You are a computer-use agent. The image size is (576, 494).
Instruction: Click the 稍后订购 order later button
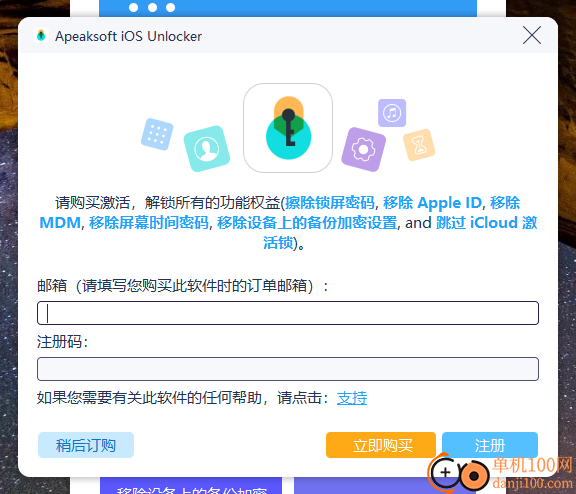86,445
